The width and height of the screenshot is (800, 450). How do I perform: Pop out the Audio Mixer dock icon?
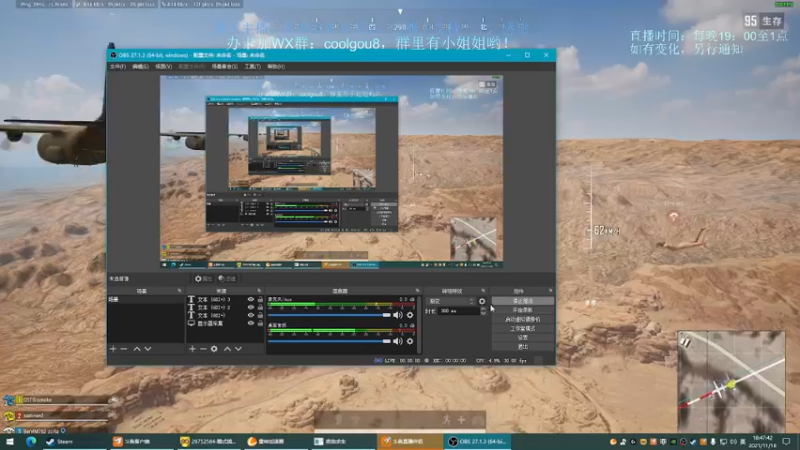point(417,291)
